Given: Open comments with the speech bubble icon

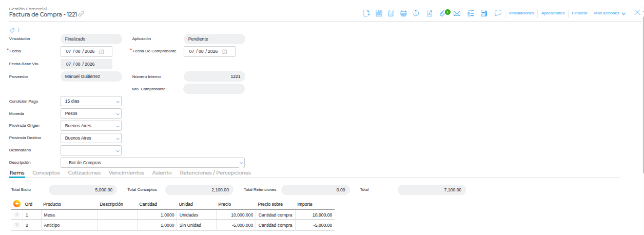Looking at the screenshot, I should click(497, 13).
